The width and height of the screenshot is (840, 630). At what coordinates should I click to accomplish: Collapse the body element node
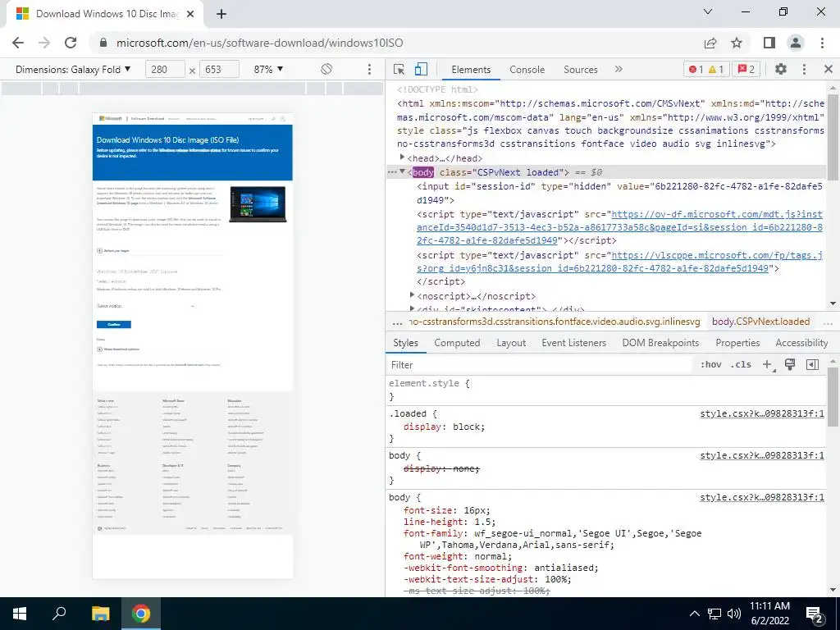pyautogui.click(x=402, y=171)
